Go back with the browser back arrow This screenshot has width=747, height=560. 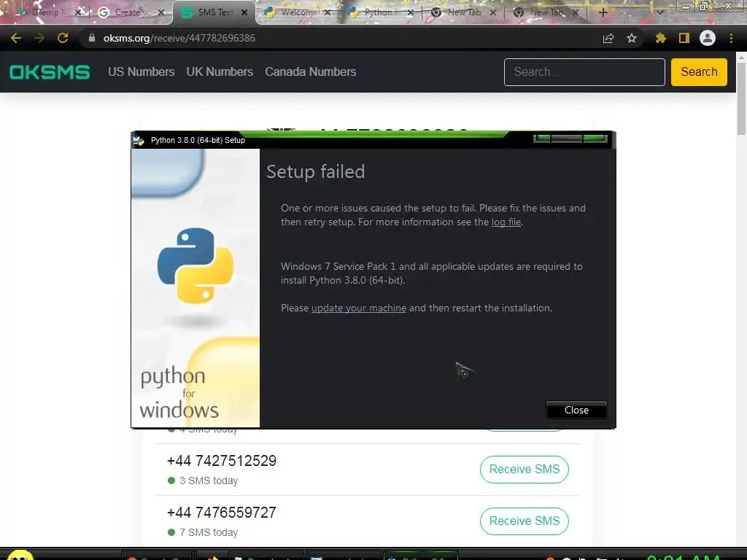(16, 38)
